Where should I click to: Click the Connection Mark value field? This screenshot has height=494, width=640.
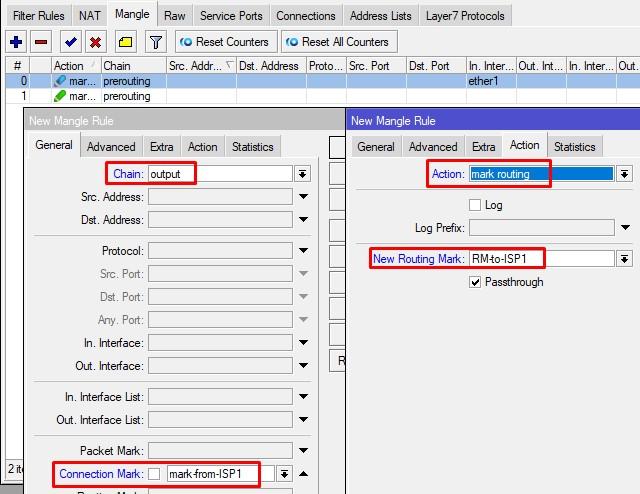tap(221, 474)
